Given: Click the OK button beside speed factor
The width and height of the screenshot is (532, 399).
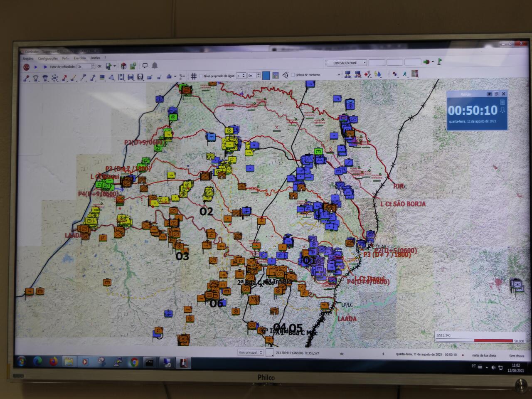Looking at the screenshot, I should pos(99,66).
